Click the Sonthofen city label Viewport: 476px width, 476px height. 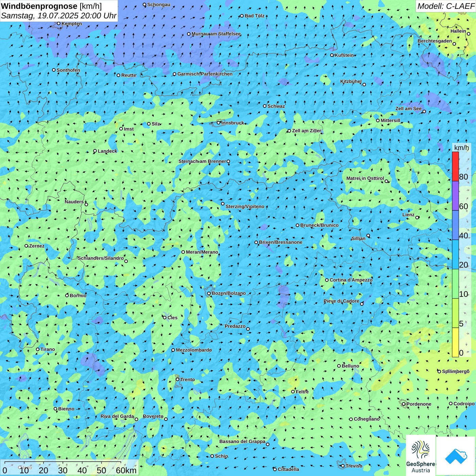coord(69,70)
